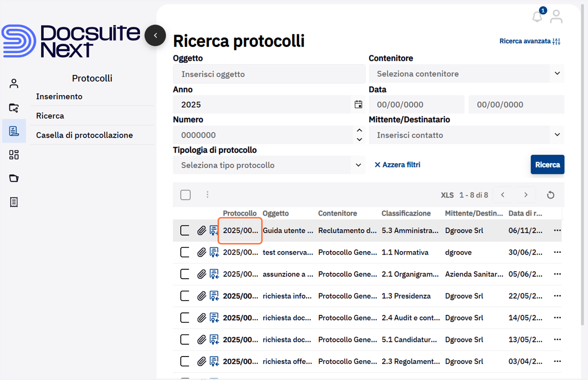Click the Oggetto input field
588x380 pixels.
269,74
